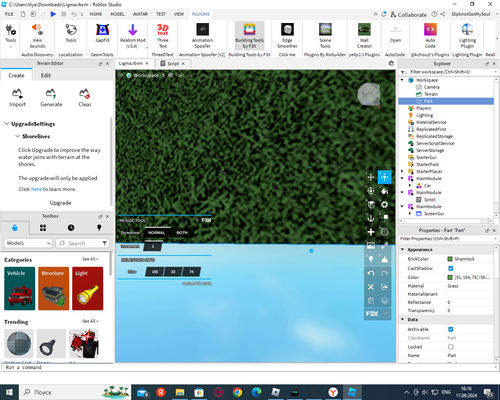
Task: See all Trending items
Action: pyautogui.click(x=90, y=321)
